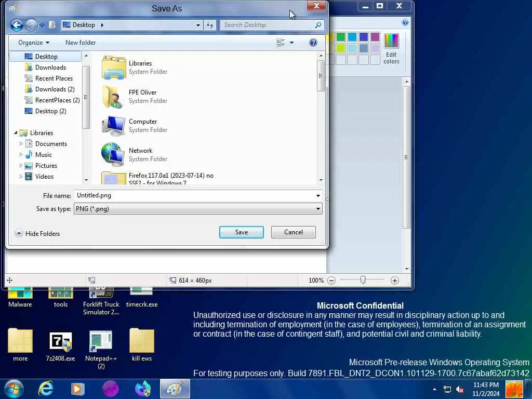Open the more folder on the desktop

(x=20, y=345)
